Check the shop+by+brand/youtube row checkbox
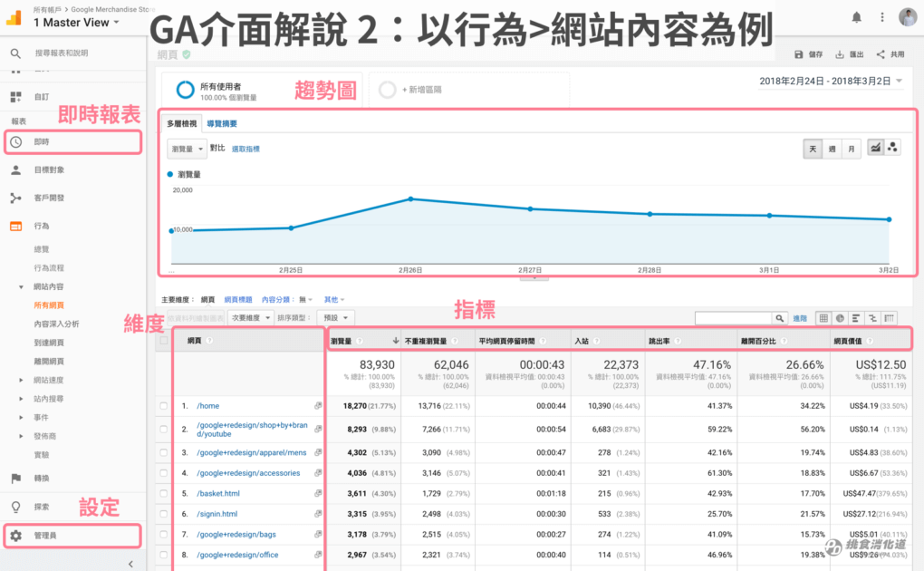Screen dimensions: 924x571 tap(164, 430)
